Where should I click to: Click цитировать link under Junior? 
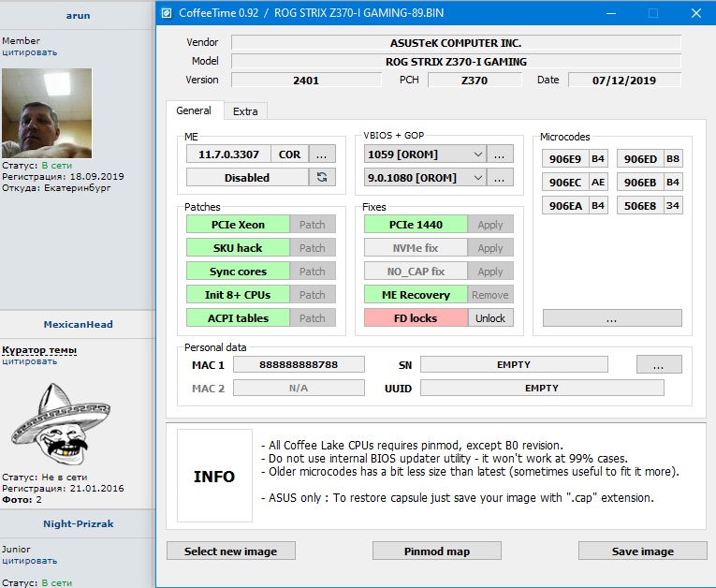30,561
